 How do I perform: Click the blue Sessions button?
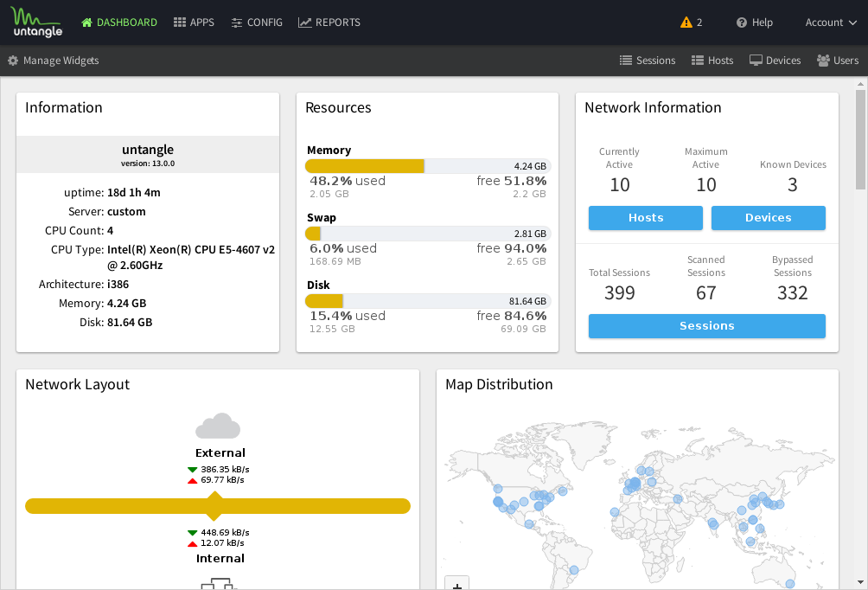707,326
